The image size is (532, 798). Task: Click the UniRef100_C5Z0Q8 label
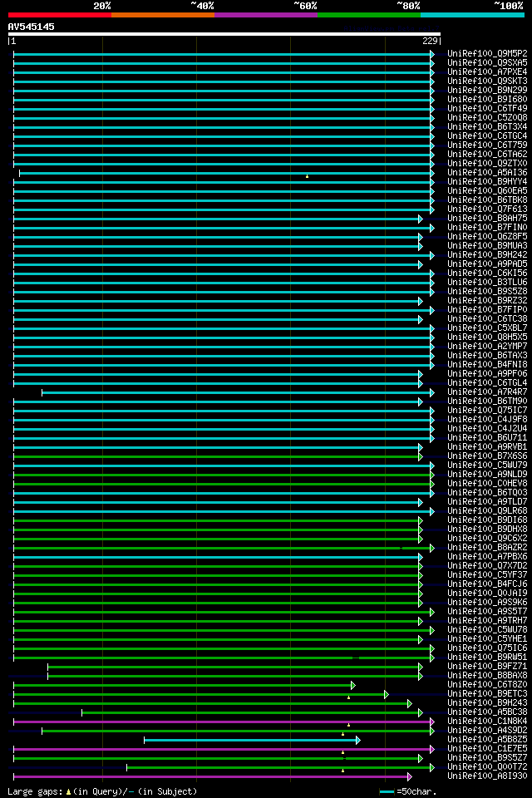487,117
